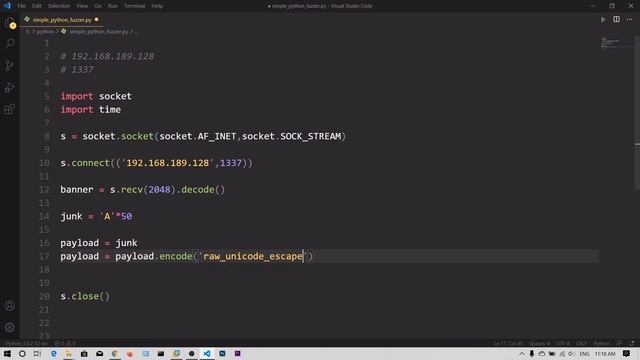640x360 pixels.
Task: Click line number 8 in gutter
Action: pos(47,136)
